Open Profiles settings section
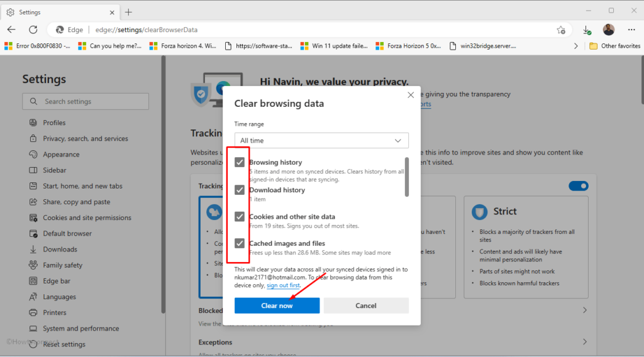Image resolution: width=644 pixels, height=357 pixels. [x=53, y=123]
